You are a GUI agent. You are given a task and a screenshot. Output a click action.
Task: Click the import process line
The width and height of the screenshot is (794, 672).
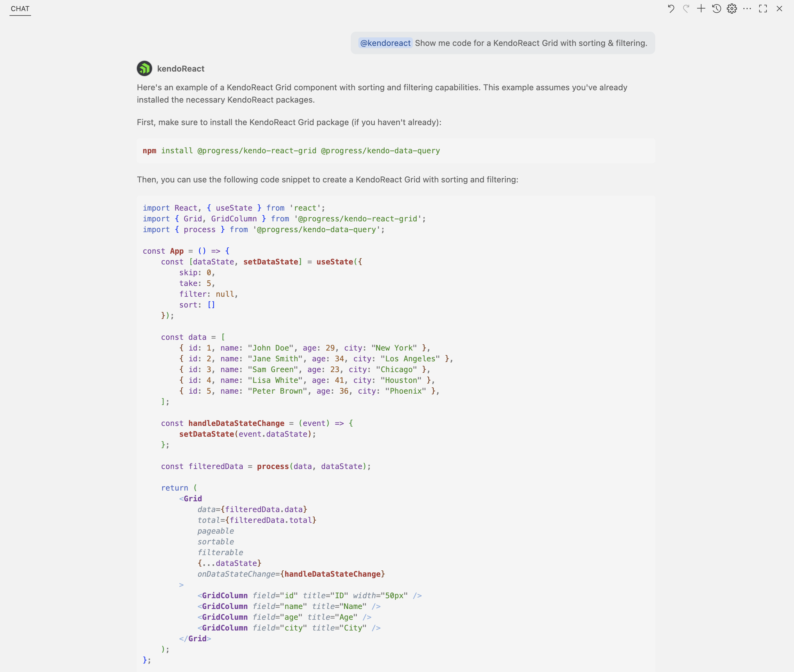(x=263, y=229)
